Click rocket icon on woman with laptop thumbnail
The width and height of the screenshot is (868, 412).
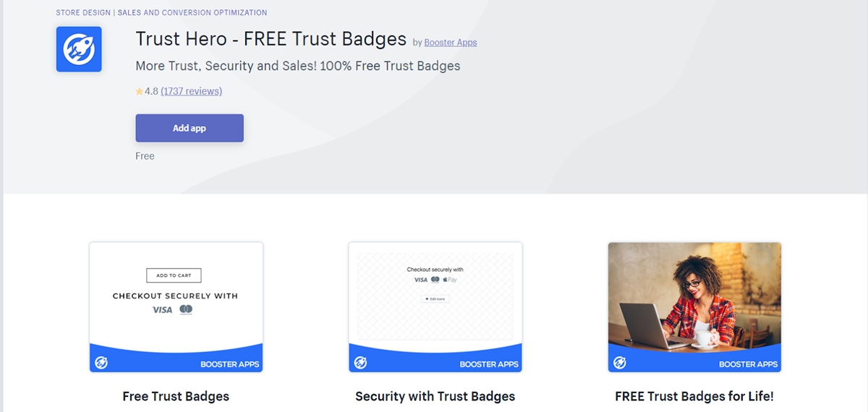620,363
